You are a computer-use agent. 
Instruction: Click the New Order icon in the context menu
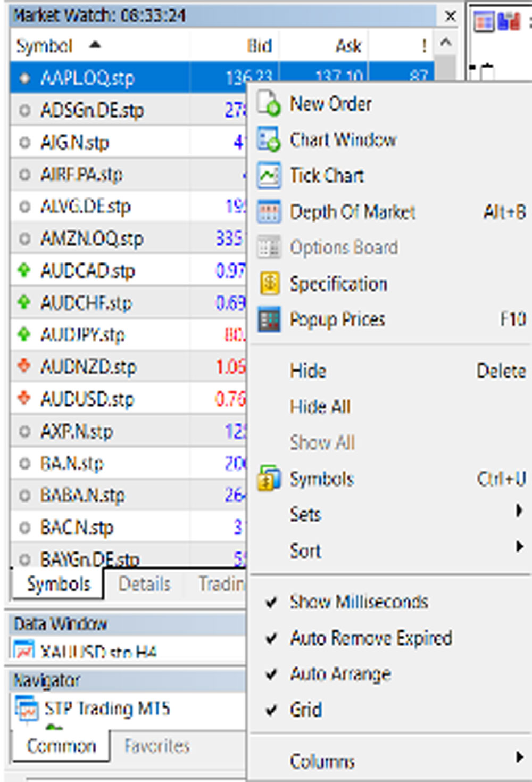point(269,103)
